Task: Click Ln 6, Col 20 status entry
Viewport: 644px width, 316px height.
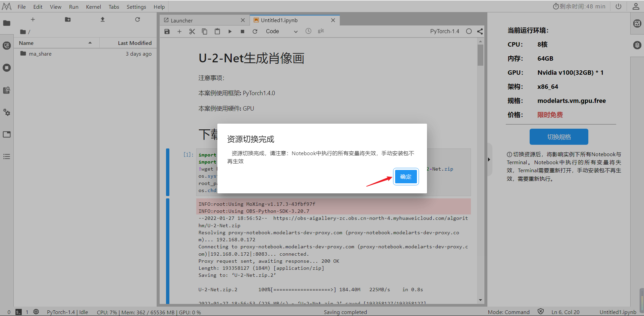Action: coord(566,312)
